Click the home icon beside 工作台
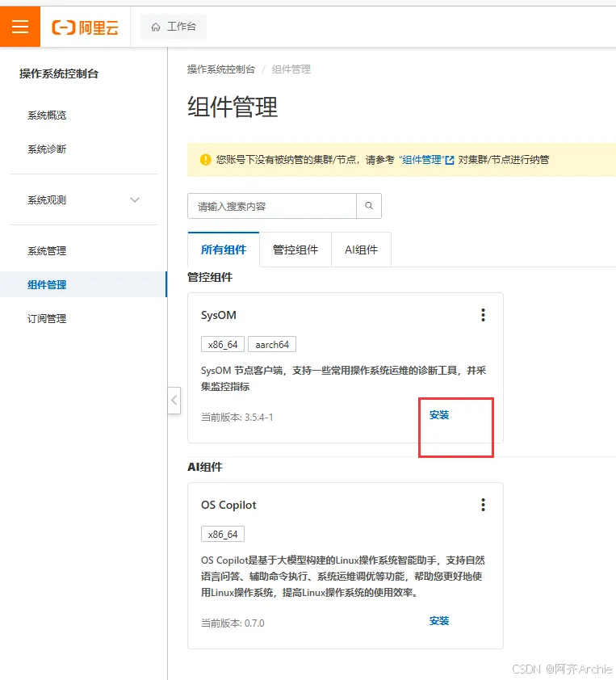616x680 pixels. pos(156,27)
